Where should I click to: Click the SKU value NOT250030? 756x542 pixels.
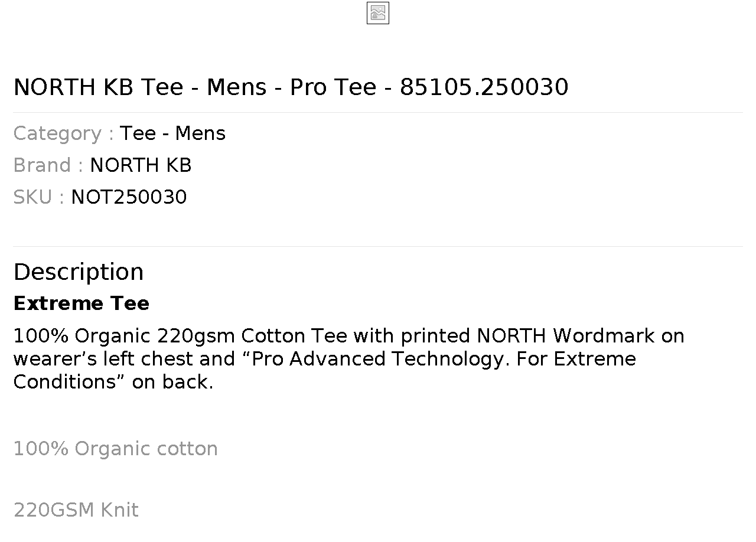tap(129, 197)
